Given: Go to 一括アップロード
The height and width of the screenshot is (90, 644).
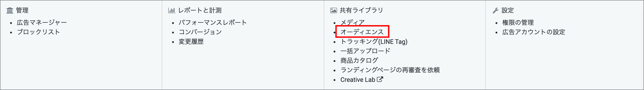Looking at the screenshot, I should pyautogui.click(x=365, y=51).
